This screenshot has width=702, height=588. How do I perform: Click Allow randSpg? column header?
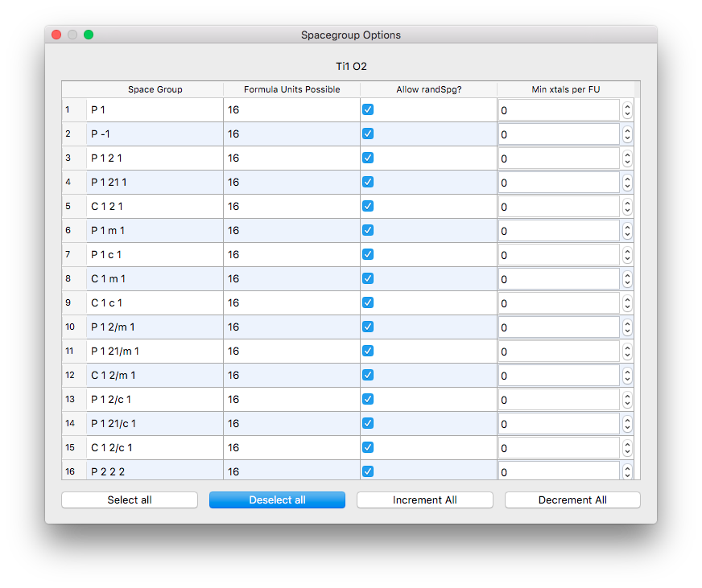tap(429, 89)
